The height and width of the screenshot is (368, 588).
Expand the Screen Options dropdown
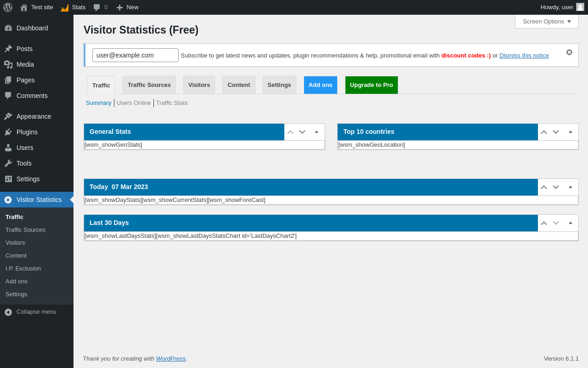tap(547, 21)
